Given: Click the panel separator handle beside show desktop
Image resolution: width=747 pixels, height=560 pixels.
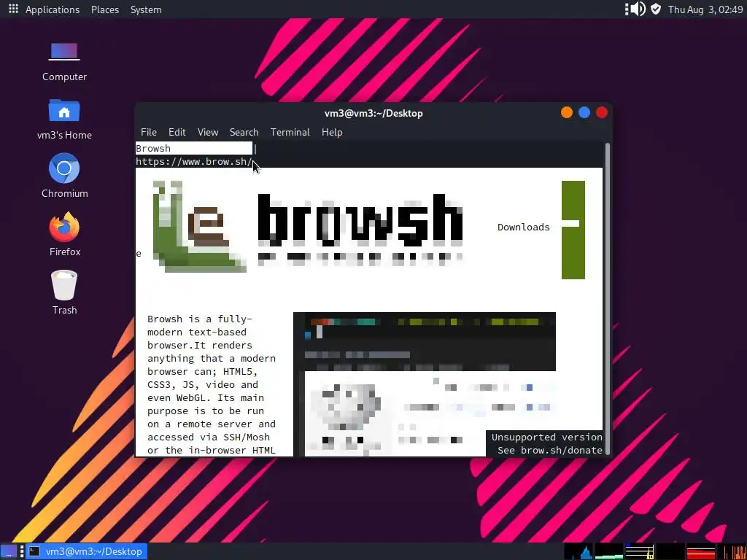Looking at the screenshot, I should point(22,551).
